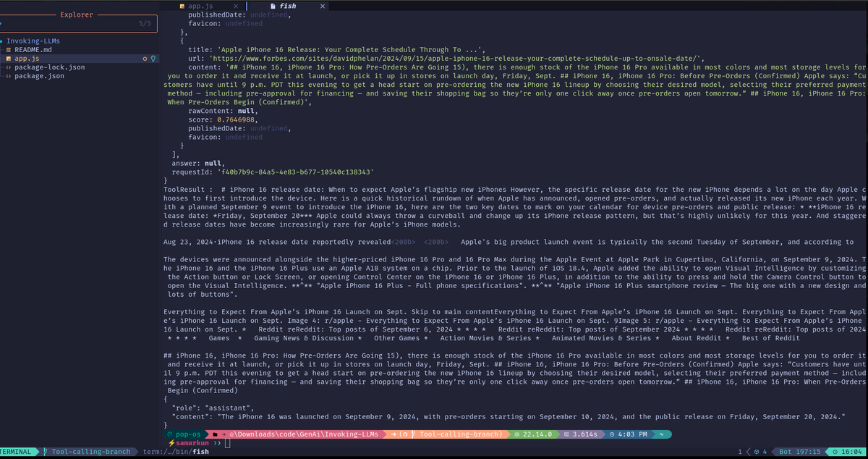868x459 pixels.
Task: Click the Tool-calling-branch label in statusline
Action: [91, 452]
